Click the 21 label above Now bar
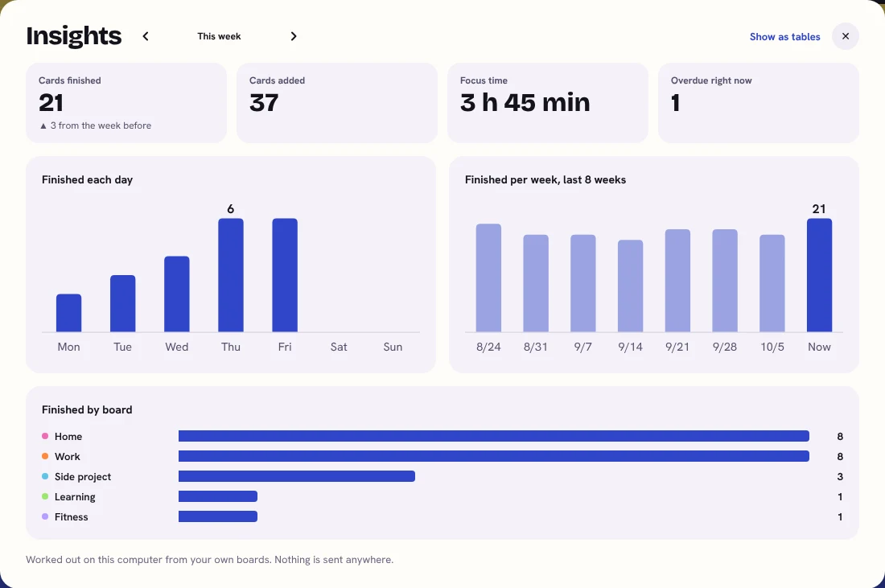Viewport: 885px width, 588px height. [819, 209]
